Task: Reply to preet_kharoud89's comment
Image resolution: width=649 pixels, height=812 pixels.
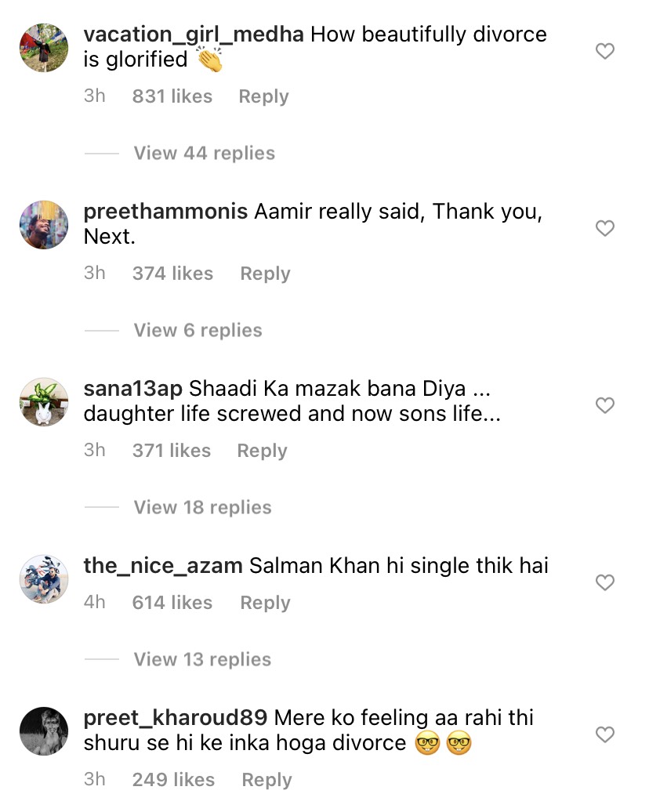Action: tap(266, 781)
